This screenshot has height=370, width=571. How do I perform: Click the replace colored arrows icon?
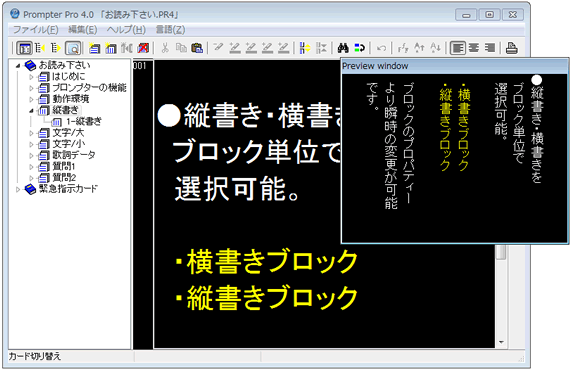pyautogui.click(x=359, y=48)
